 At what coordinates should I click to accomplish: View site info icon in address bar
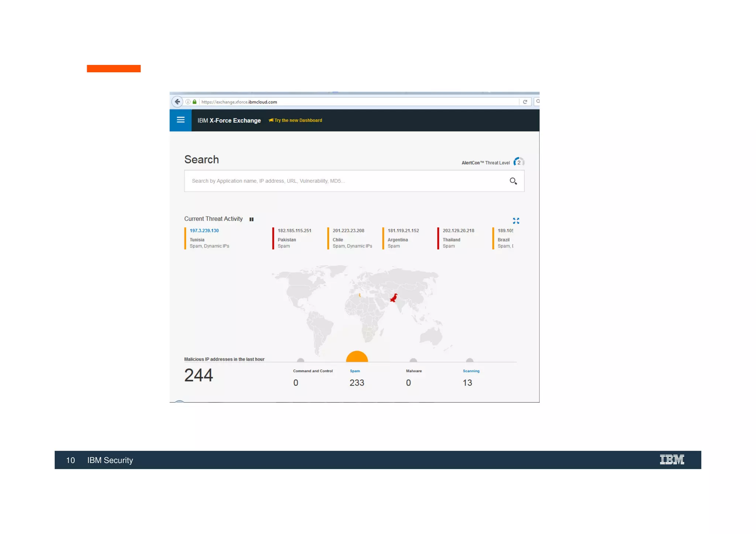click(188, 102)
